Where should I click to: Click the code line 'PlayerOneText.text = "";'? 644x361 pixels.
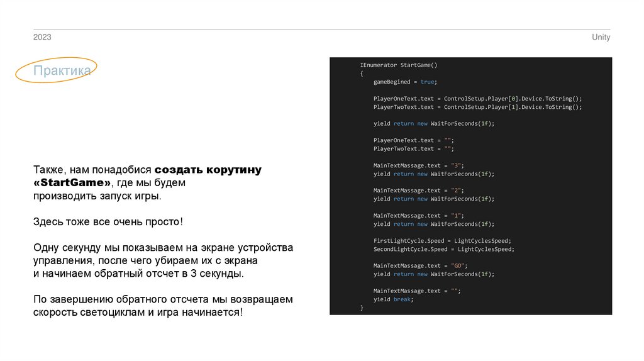[414, 140]
